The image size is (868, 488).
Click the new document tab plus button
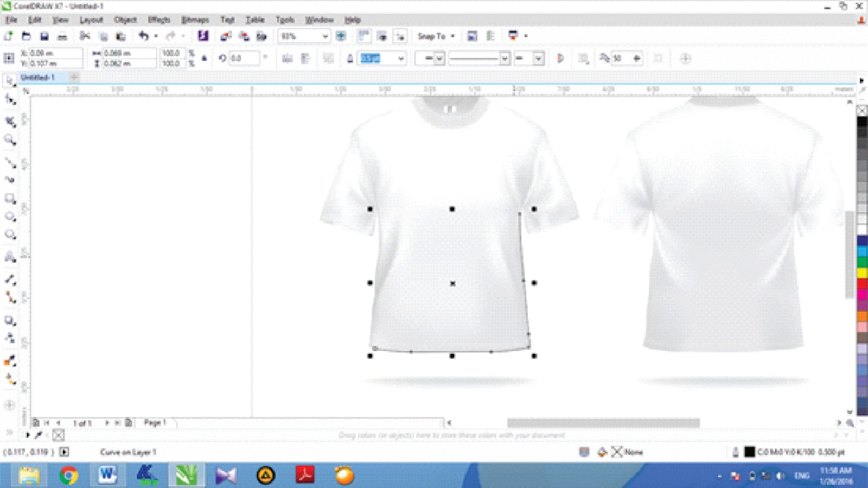tap(74, 78)
